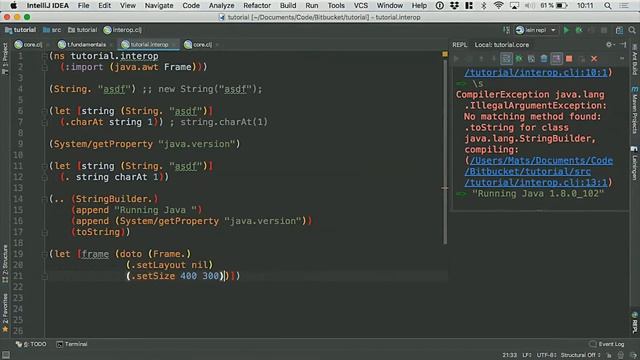Click the interop.clj breadcrumb

(x=123, y=30)
